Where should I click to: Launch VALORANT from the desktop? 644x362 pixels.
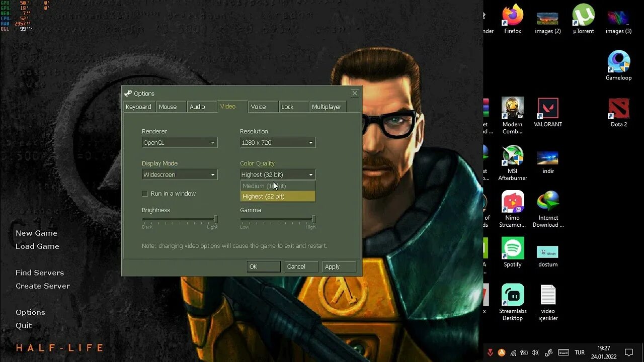point(548,113)
